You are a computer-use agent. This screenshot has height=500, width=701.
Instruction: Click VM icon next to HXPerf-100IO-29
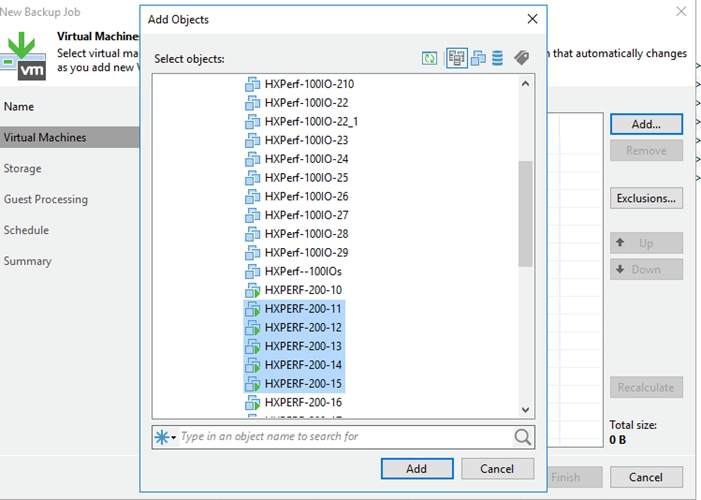click(x=253, y=253)
